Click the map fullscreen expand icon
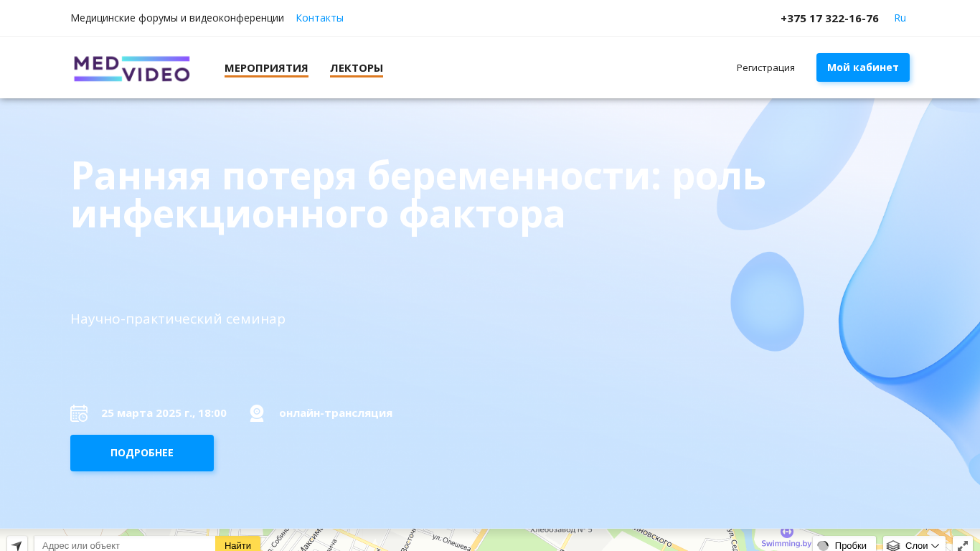 (x=963, y=545)
